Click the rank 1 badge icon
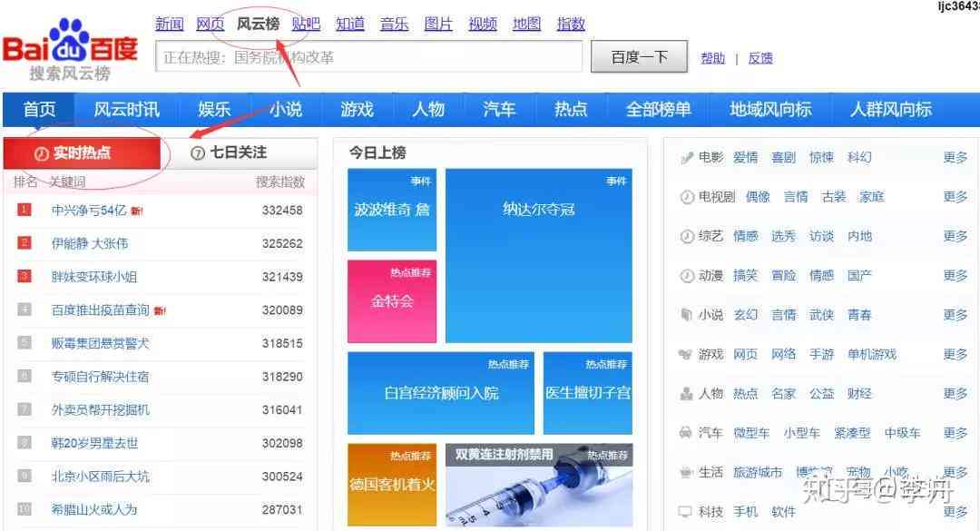Image resolution: width=980 pixels, height=531 pixels. [24, 210]
